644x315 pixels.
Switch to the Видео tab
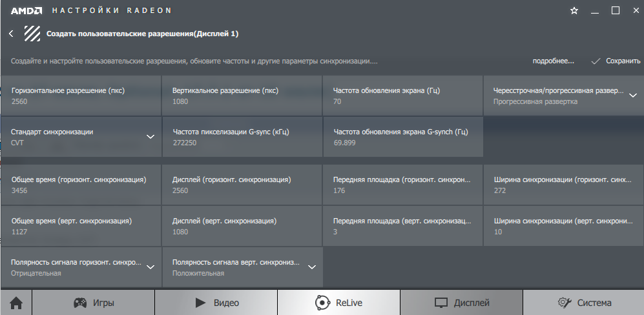[x=216, y=302]
